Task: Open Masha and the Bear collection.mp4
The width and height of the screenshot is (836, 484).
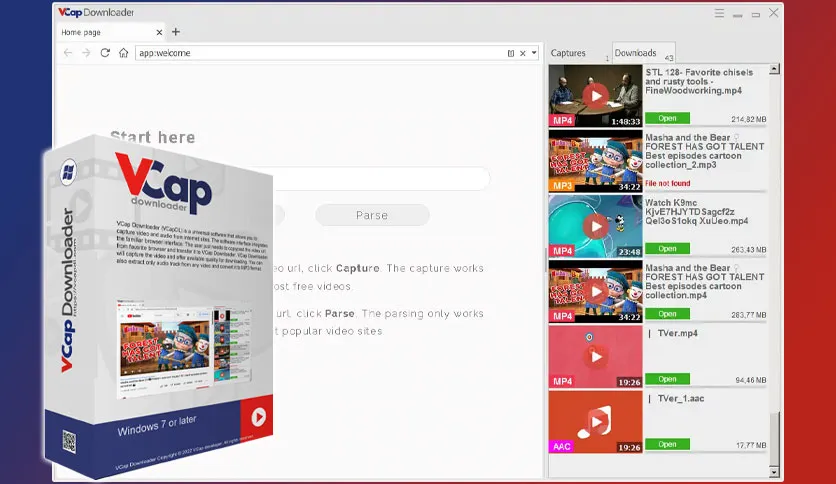Action: pyautogui.click(x=668, y=314)
